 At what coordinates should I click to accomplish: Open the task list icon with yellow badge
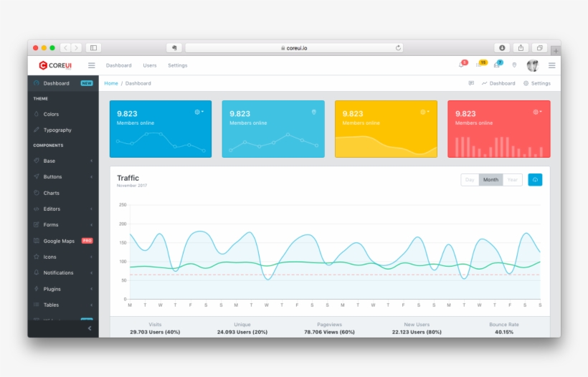point(479,65)
